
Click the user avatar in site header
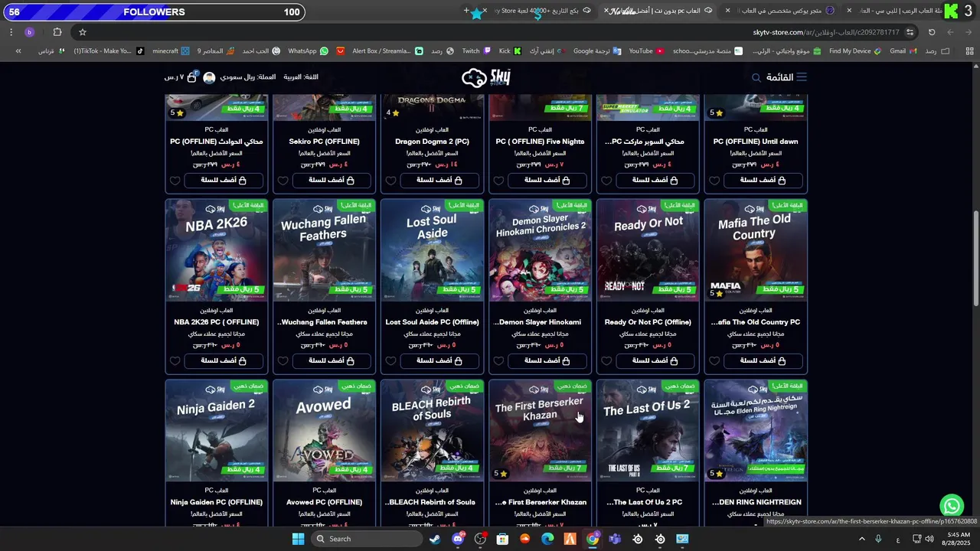pos(209,77)
